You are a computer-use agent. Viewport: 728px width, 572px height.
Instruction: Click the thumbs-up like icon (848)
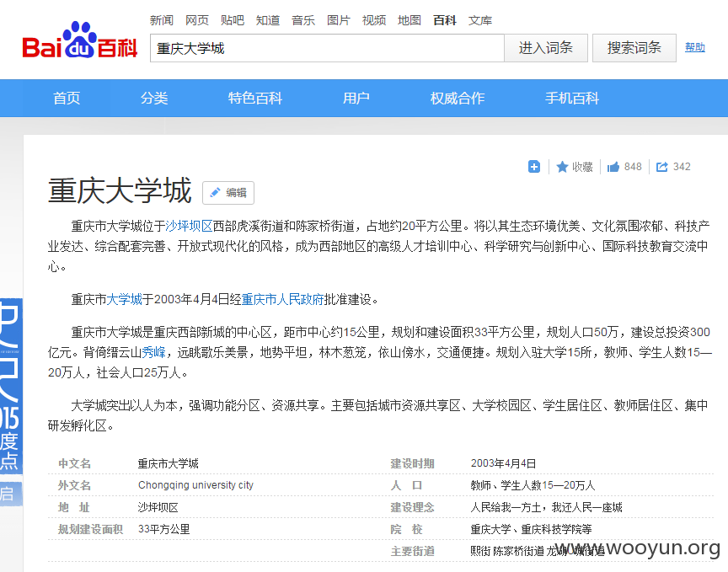[613, 167]
